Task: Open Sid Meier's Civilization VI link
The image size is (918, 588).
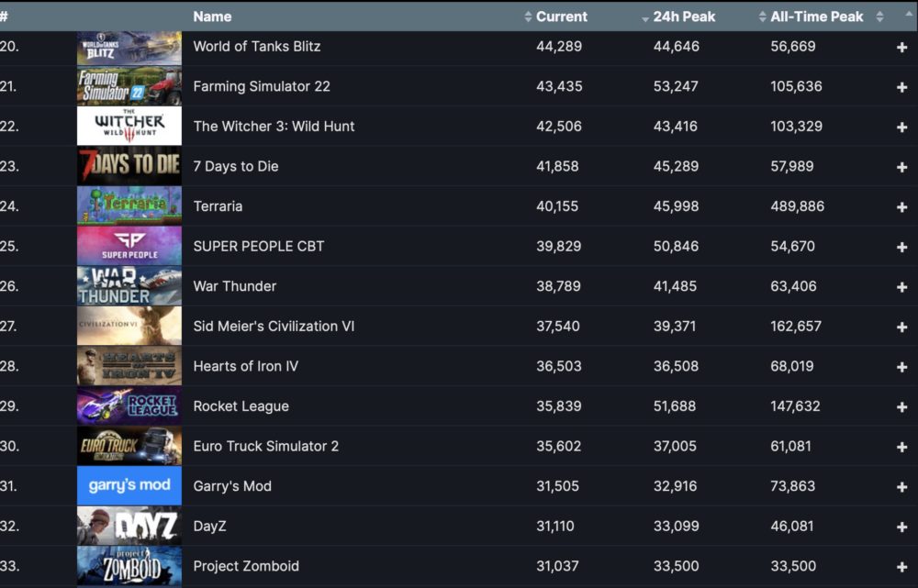Action: (274, 327)
